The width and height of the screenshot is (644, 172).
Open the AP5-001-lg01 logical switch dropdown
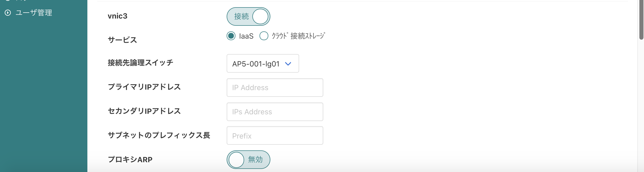(x=263, y=63)
